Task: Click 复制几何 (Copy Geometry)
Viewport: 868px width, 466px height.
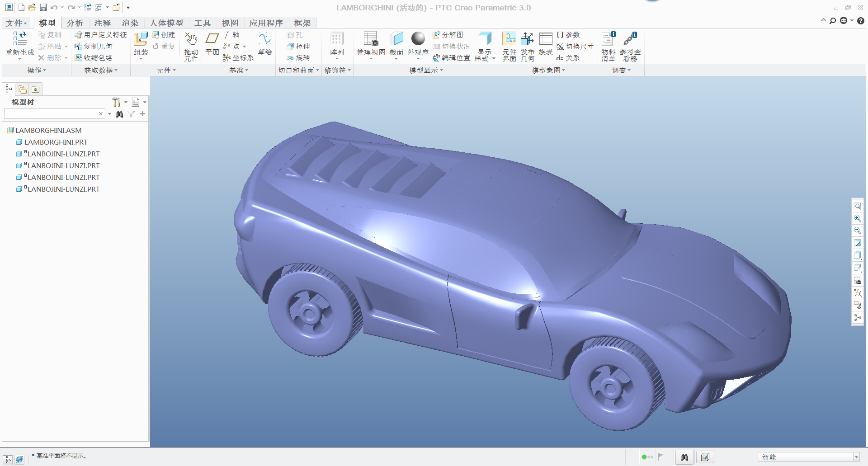Action: point(94,46)
